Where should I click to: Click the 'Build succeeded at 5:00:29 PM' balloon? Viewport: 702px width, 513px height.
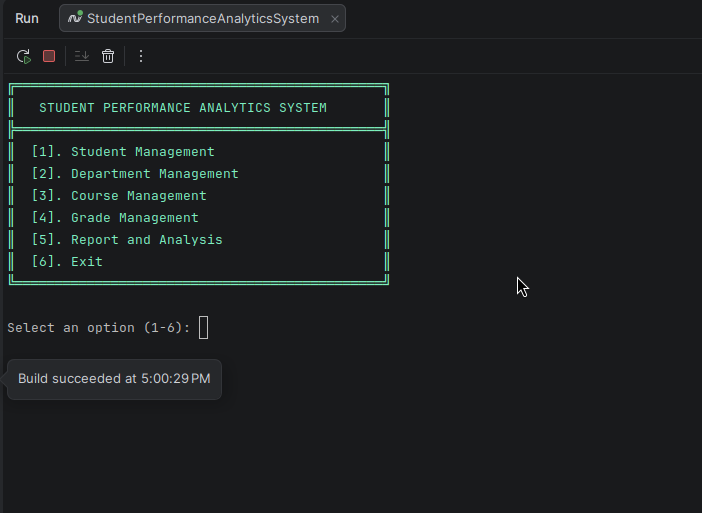(114, 379)
